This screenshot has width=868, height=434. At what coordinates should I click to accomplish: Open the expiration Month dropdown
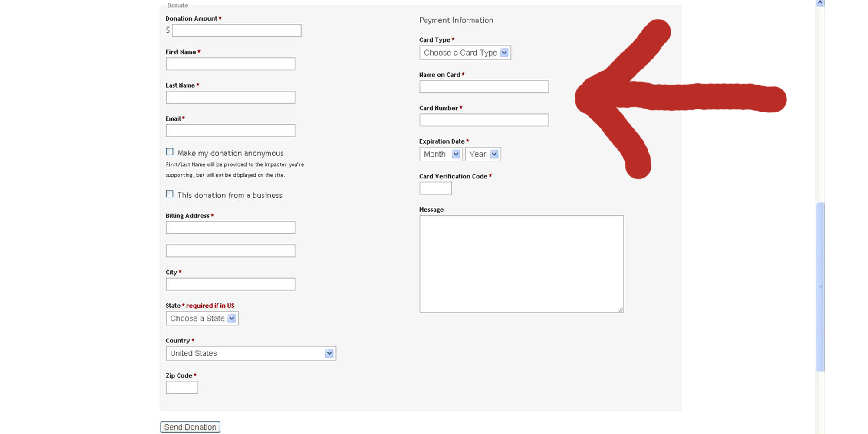[441, 154]
